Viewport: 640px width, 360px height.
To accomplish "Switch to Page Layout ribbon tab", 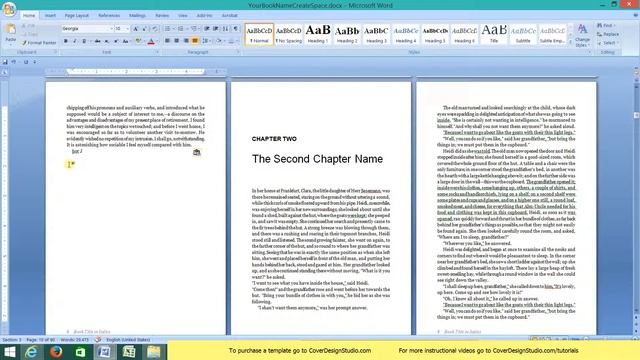I will pos(77,16).
